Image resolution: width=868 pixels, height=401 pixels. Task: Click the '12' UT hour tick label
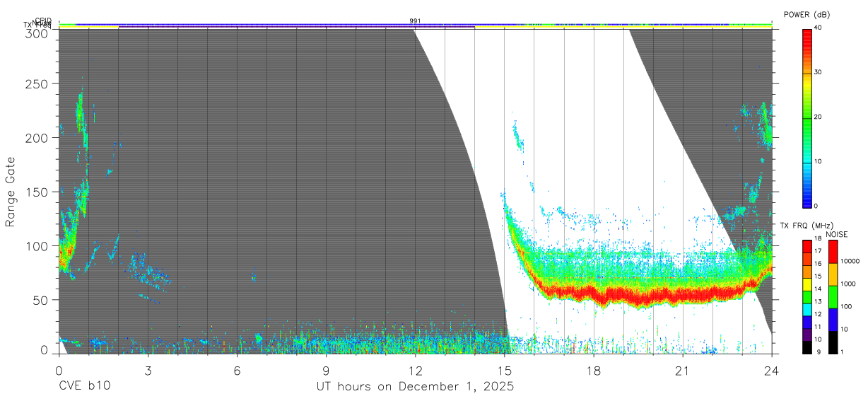(415, 370)
